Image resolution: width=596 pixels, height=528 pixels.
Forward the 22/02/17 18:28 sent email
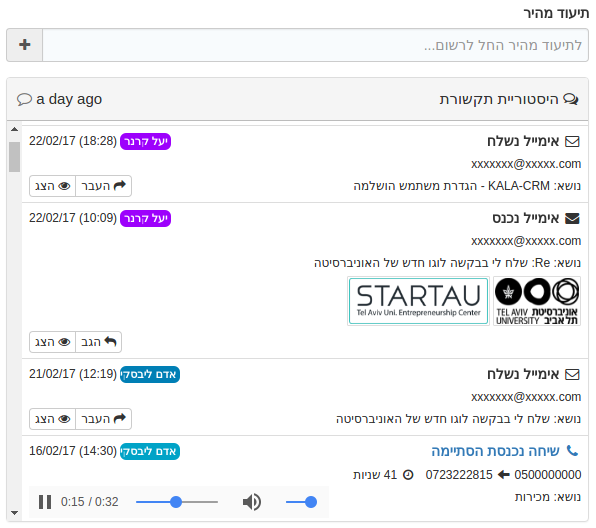[x=103, y=186]
